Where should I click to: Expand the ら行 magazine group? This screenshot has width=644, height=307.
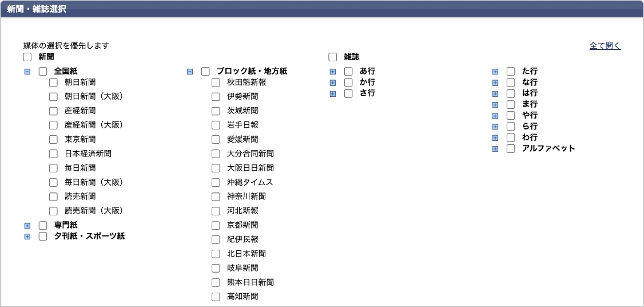[x=495, y=127]
